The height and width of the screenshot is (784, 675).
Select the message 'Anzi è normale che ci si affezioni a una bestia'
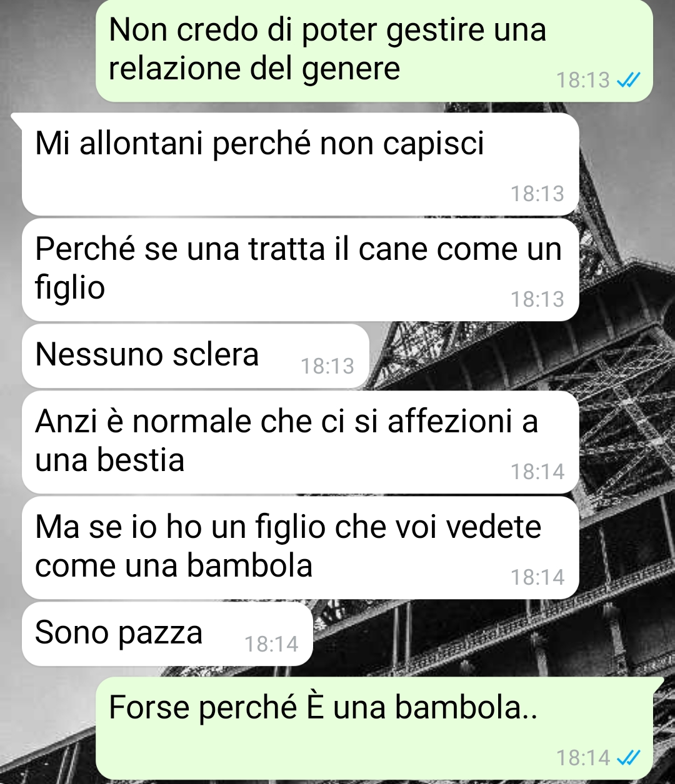click(x=300, y=442)
